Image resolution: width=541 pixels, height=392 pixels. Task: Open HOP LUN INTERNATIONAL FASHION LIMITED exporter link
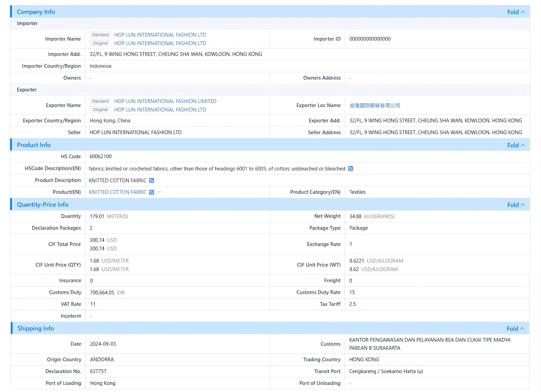[x=165, y=101]
